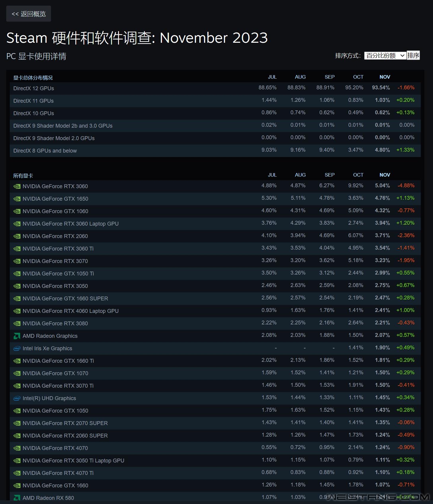Click the 所有显卡 section header
433x504 pixels.
(23, 176)
